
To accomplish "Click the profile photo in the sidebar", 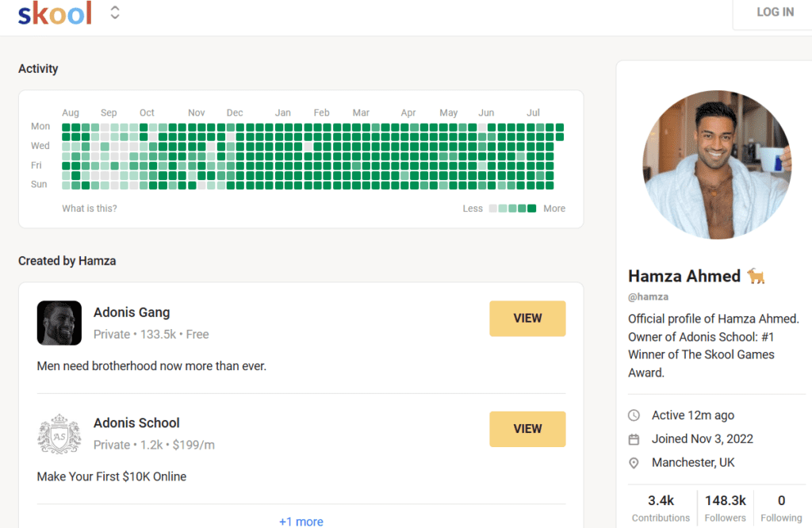I will [x=717, y=165].
